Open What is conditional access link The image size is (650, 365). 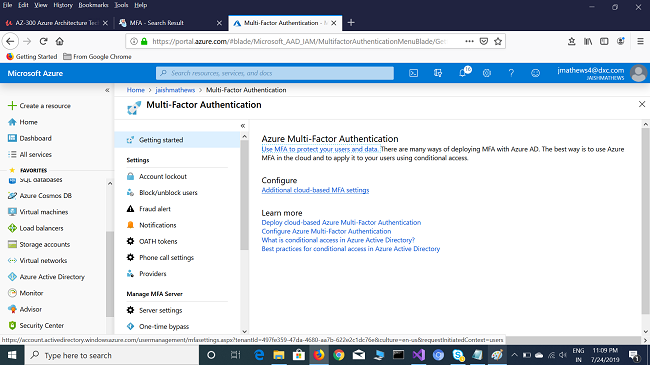338,240
